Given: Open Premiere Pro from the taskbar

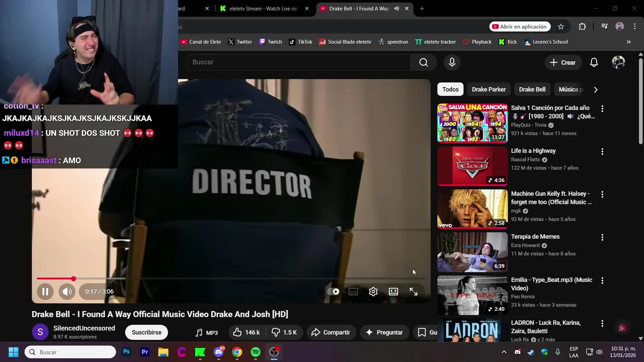Looking at the screenshot, I should (145, 352).
